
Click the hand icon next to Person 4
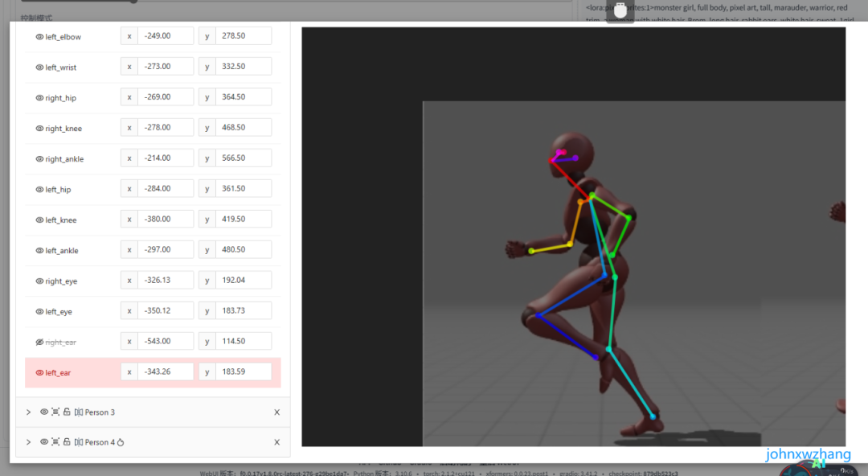click(x=120, y=442)
